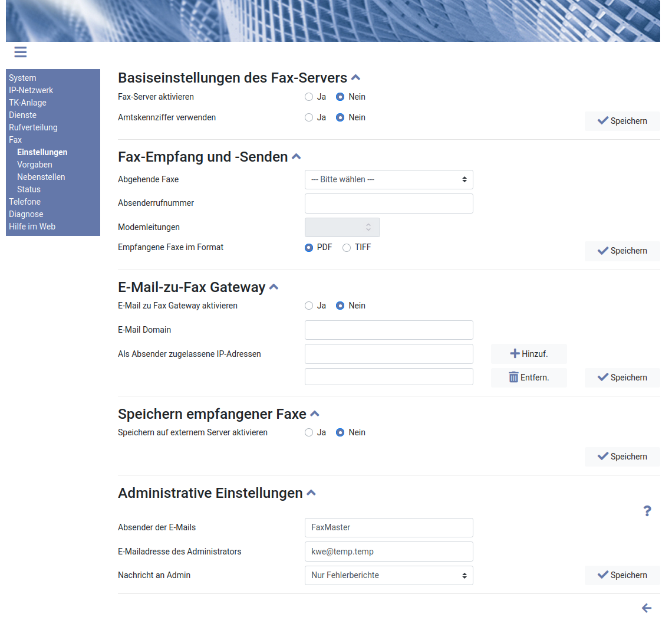This screenshot has height=617, width=672.
Task: Click the back arrow at page bottom
Action: (x=647, y=608)
